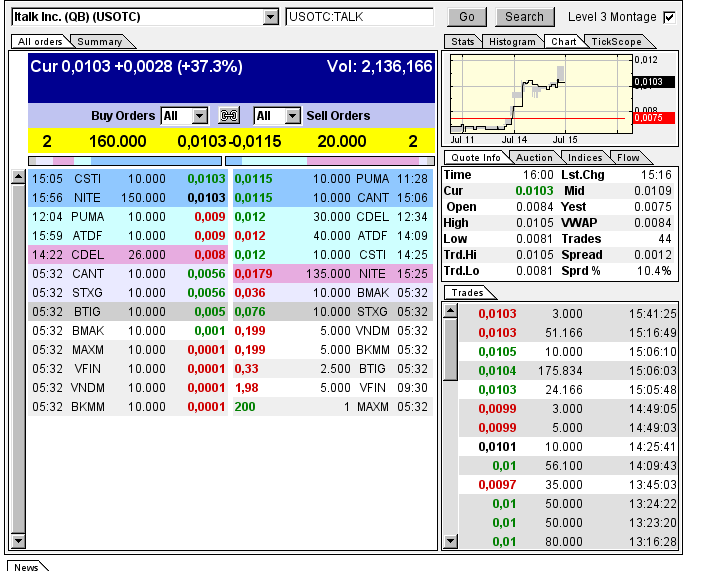Image resolution: width=714 pixels, height=571 pixels.
Task: Toggle the Level 3 Montage checkbox
Action: [x=669, y=17]
